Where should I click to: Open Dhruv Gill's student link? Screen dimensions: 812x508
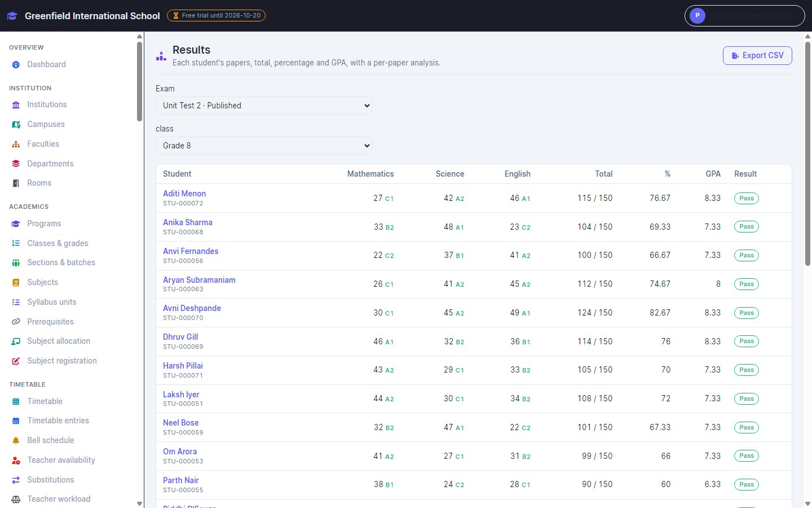(x=180, y=337)
